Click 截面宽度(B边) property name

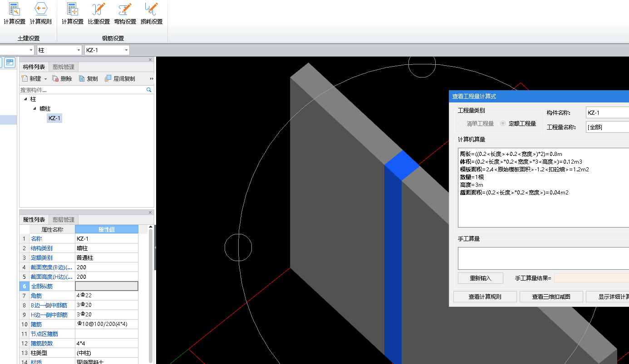click(52, 267)
